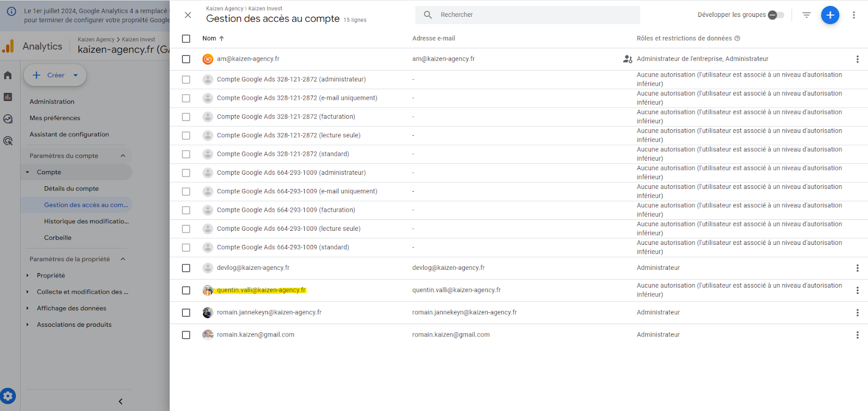Collapse Paramètres du compte section
The image size is (868, 411).
point(123,156)
